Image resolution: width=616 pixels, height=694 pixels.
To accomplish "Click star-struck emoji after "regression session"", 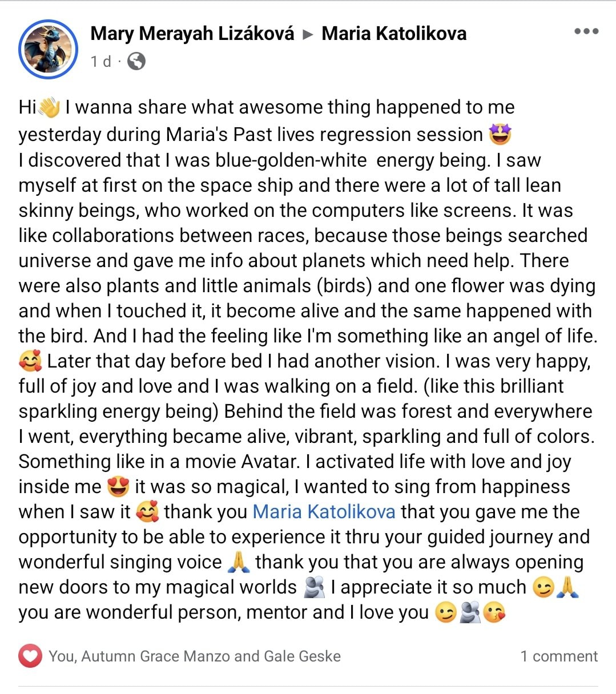I will point(500,135).
